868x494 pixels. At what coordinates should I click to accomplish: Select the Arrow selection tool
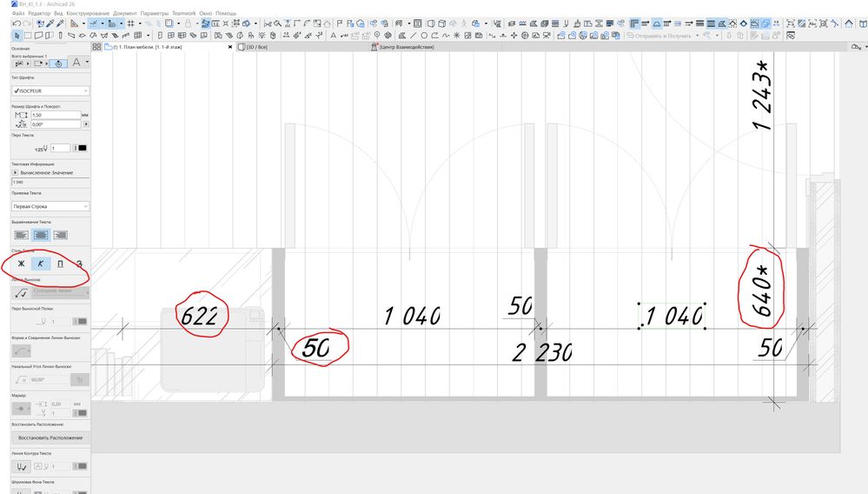pos(17,36)
